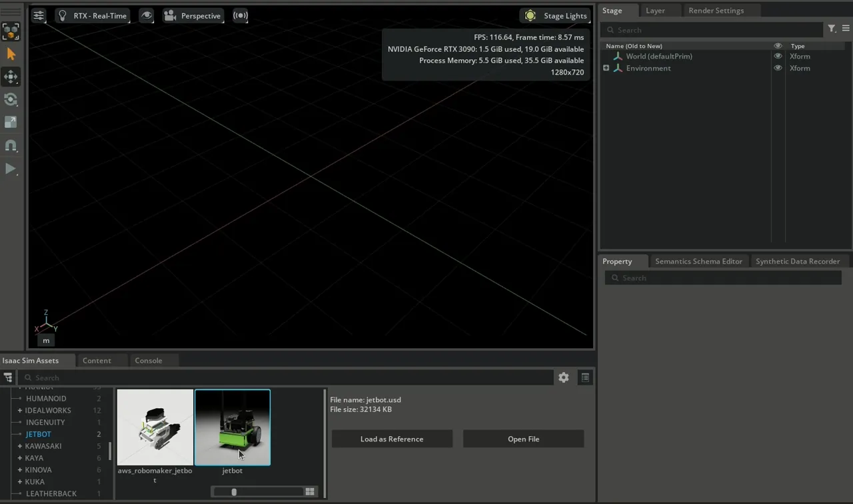Expand the KAWASAKI asset category
The height and width of the screenshot is (504, 853).
[x=20, y=446]
